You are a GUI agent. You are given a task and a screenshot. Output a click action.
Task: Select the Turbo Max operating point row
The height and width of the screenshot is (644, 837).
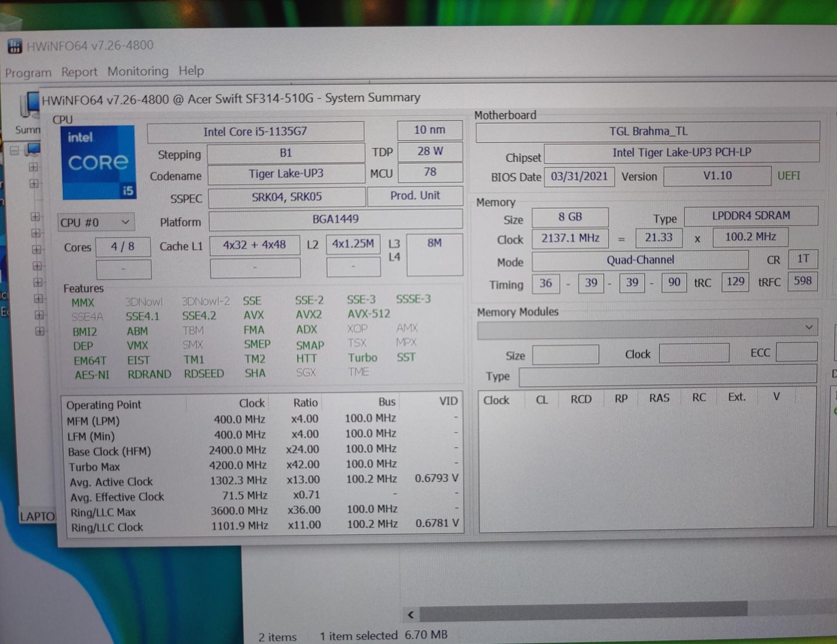tap(264, 466)
